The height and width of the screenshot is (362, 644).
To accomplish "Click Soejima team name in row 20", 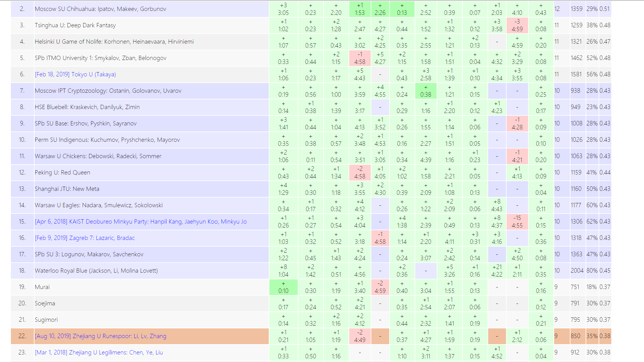I will (x=45, y=303).
